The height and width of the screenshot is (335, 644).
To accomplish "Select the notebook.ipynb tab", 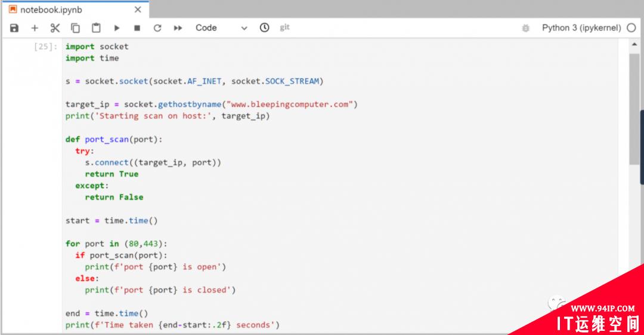I will (51, 10).
